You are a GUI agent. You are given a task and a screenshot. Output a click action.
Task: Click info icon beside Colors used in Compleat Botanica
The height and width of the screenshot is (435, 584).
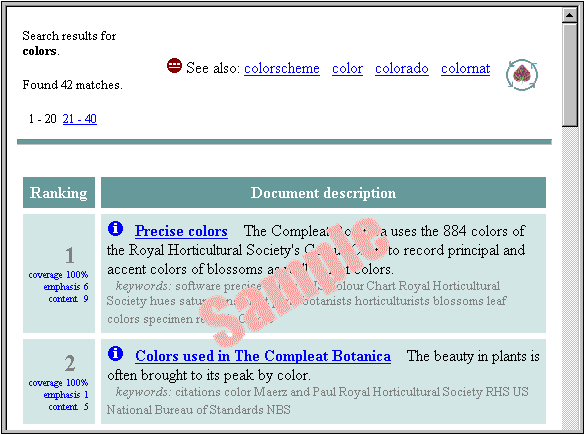pos(115,353)
